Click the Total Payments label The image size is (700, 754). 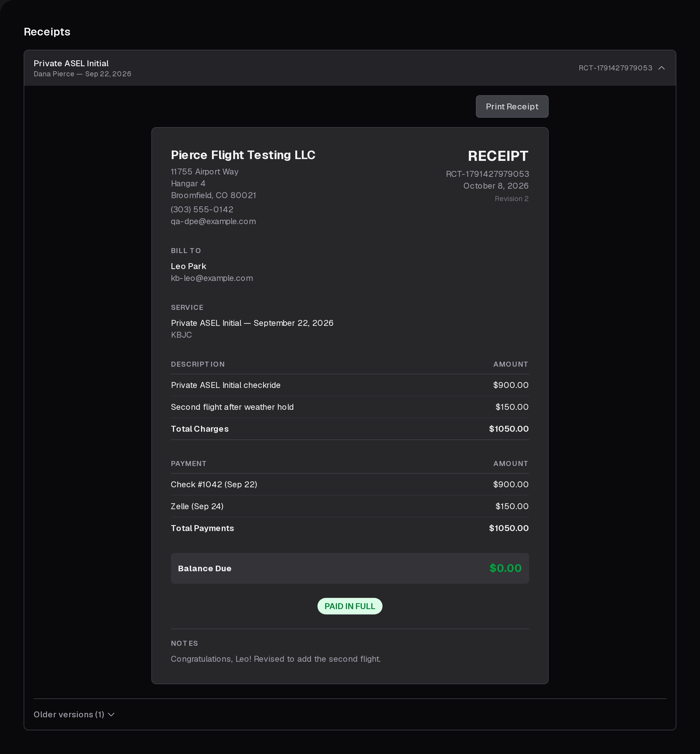tap(202, 528)
